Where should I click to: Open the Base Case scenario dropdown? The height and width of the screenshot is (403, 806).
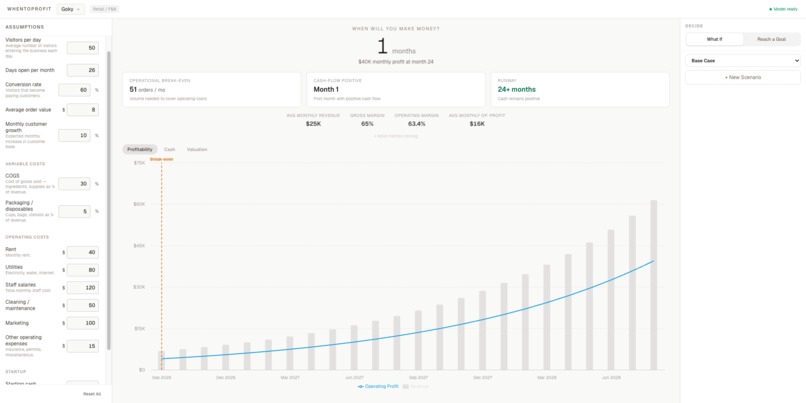(x=743, y=61)
